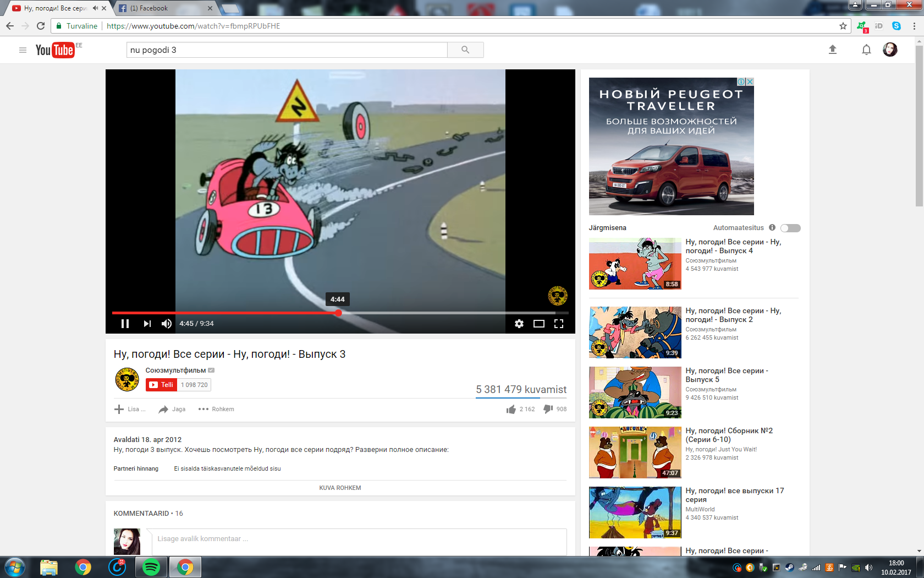
Task: Open Chrome's three-dot menu
Action: [x=915, y=26]
